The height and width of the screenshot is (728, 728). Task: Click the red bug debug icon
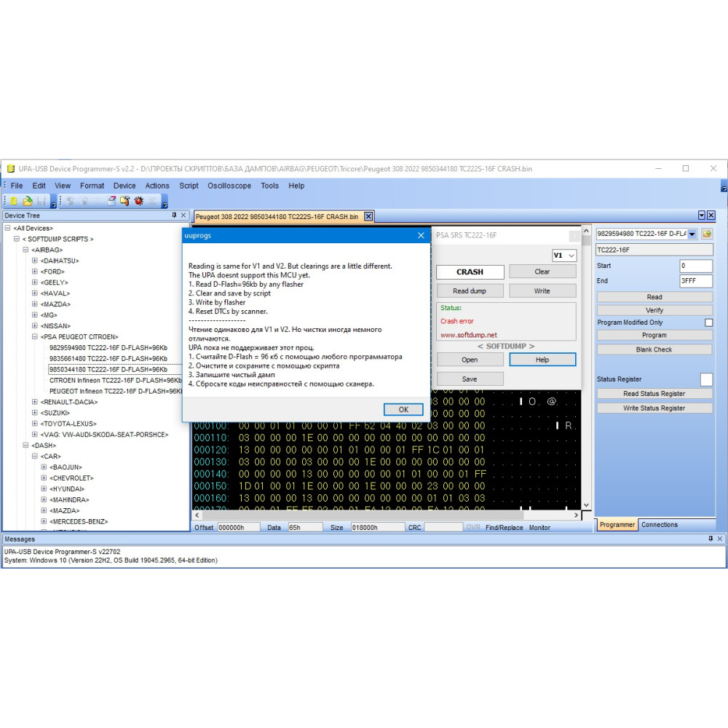click(x=139, y=201)
